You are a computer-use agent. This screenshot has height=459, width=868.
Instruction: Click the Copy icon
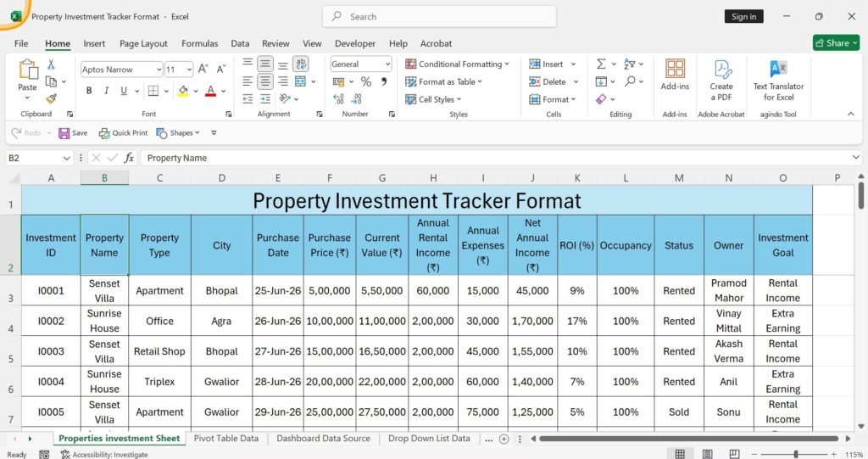pyautogui.click(x=51, y=82)
